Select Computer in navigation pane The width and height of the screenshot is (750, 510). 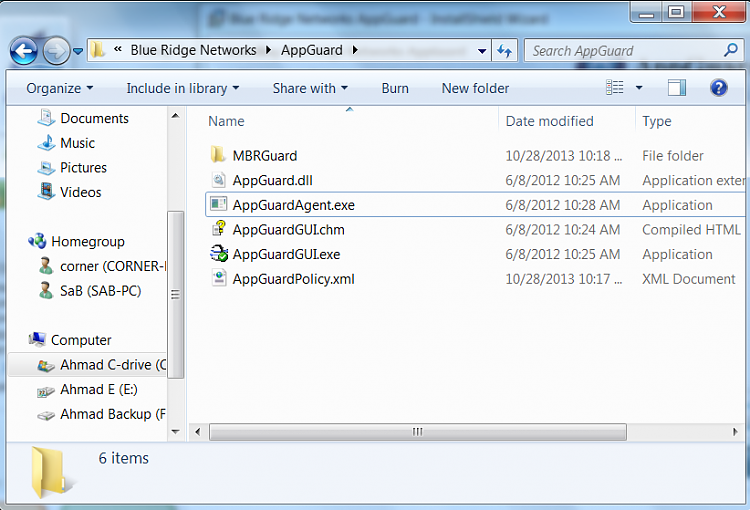tap(81, 340)
